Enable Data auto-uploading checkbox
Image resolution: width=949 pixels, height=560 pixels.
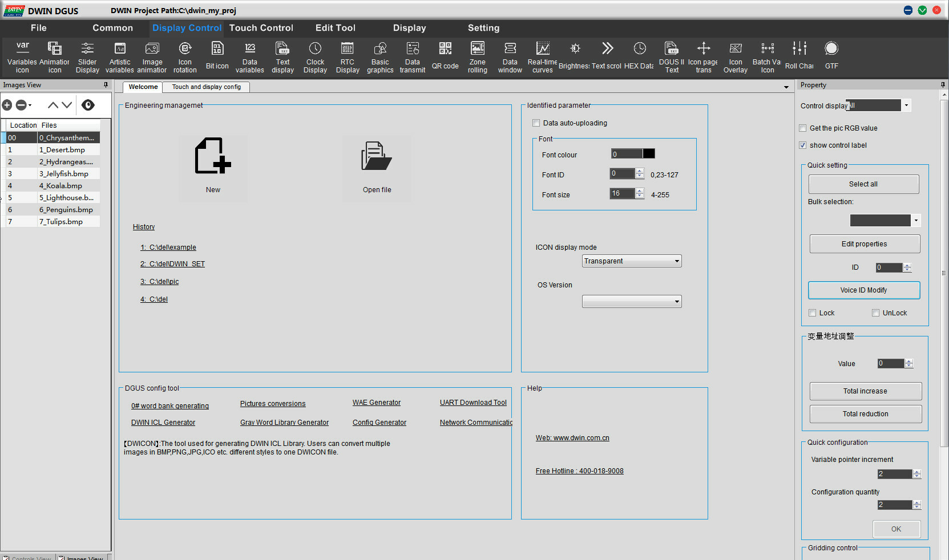(x=536, y=123)
